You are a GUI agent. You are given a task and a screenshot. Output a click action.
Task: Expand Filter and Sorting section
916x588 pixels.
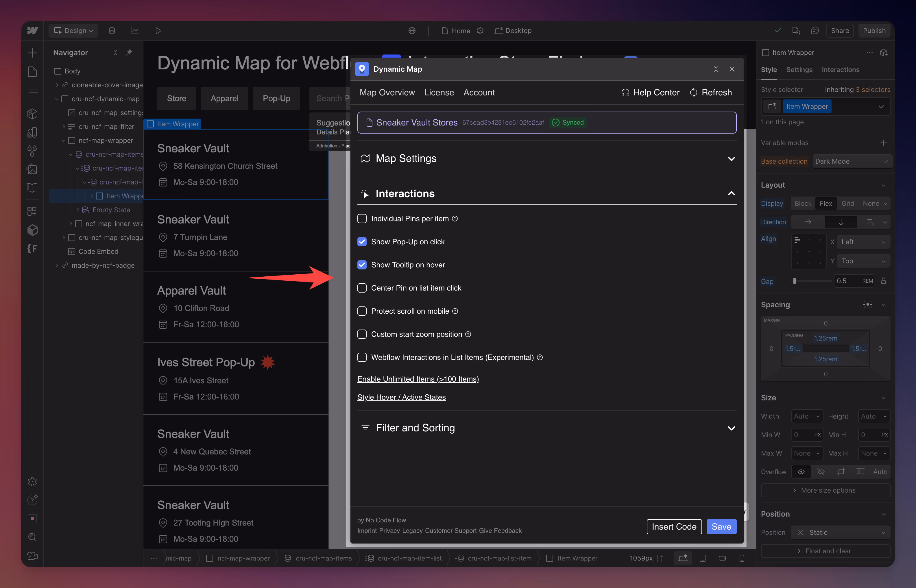click(x=547, y=428)
